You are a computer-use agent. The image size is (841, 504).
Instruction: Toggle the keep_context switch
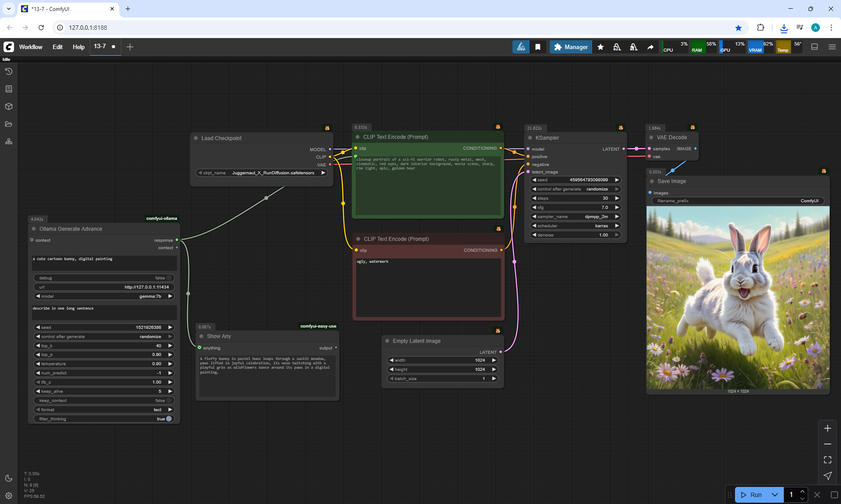(169, 401)
